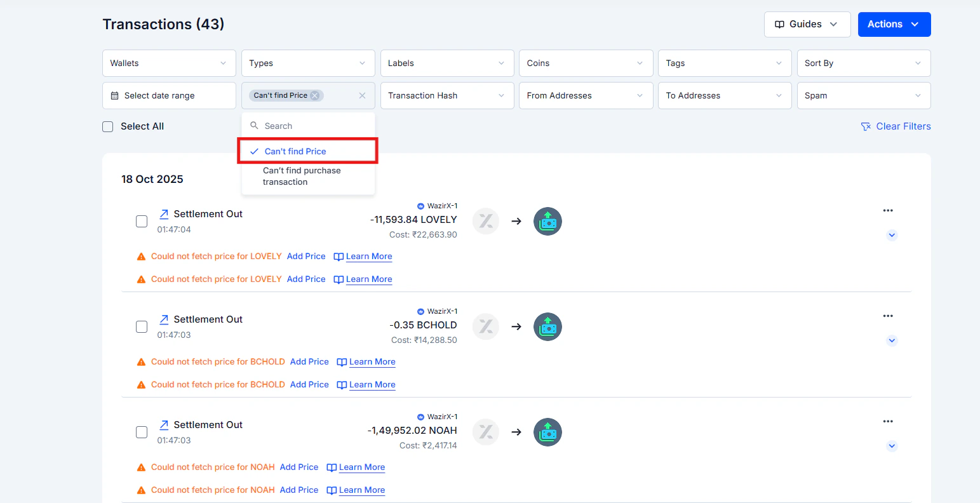Click the outgoing arrow icon beside BCHOLD Settlement Out
This screenshot has width=980, height=503.
pos(164,319)
